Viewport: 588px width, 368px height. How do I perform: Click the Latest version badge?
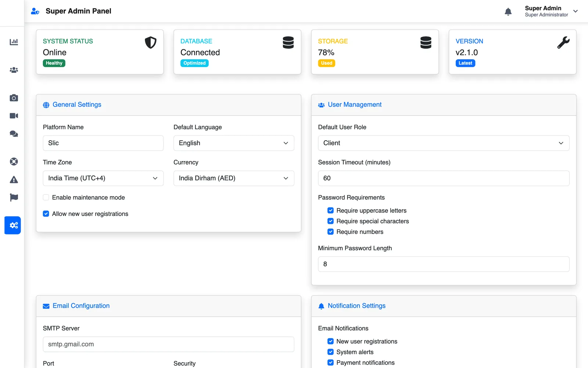tap(465, 63)
